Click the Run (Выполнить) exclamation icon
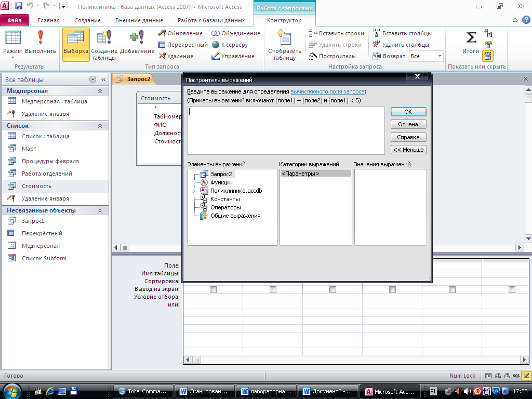Screen dimensions: 532x399 click(41, 37)
